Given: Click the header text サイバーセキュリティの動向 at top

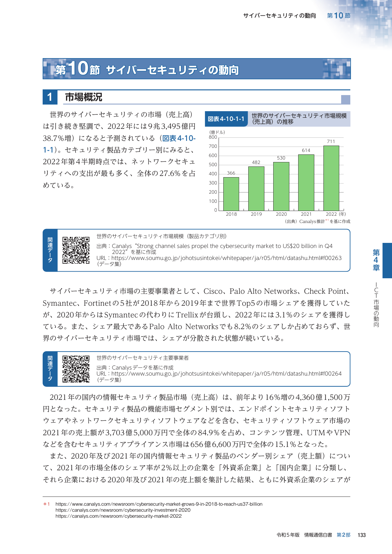Looking at the screenshot, I should point(280,16).
